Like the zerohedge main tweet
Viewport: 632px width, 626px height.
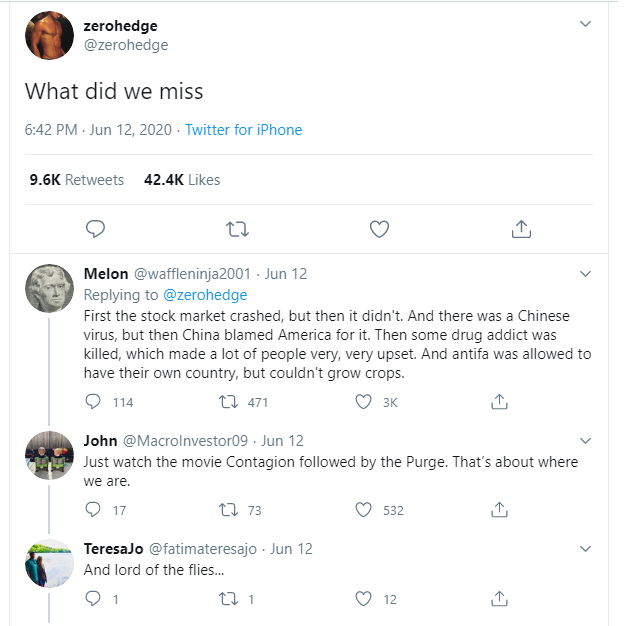pos(379,229)
